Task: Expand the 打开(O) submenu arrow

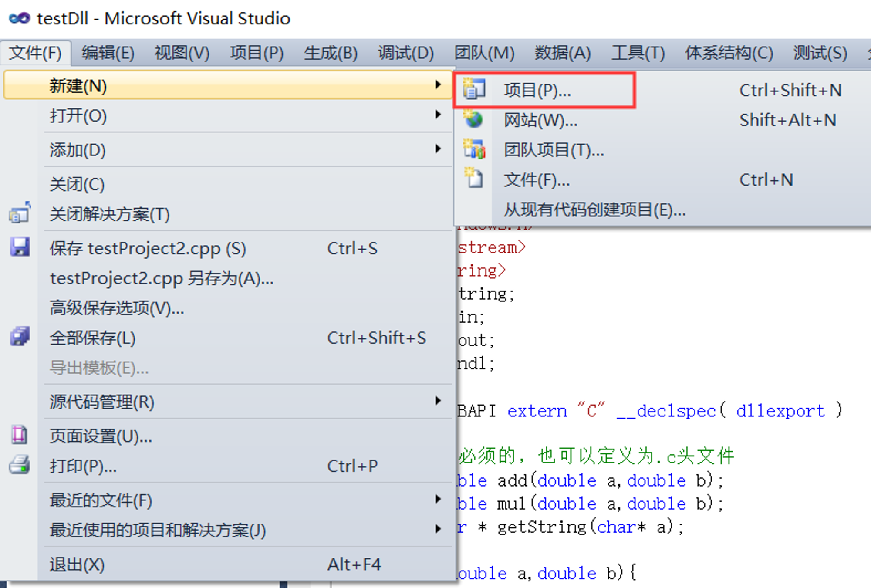Action: click(438, 115)
